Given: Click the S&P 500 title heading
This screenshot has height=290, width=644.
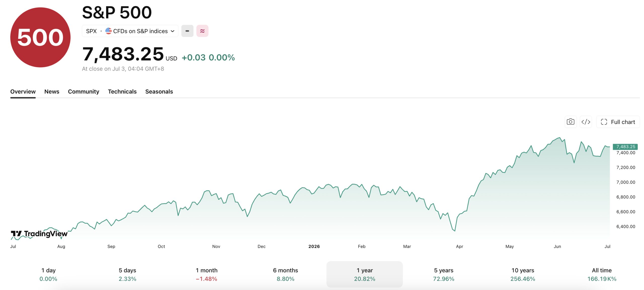Looking at the screenshot, I should 117,12.
